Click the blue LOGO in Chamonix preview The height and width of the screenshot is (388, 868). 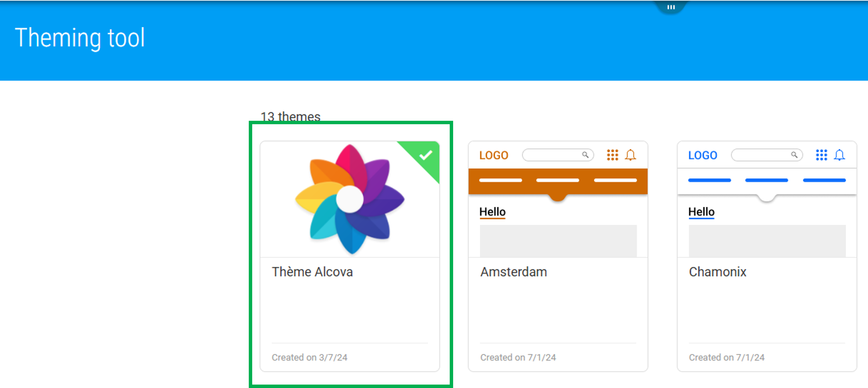point(702,155)
